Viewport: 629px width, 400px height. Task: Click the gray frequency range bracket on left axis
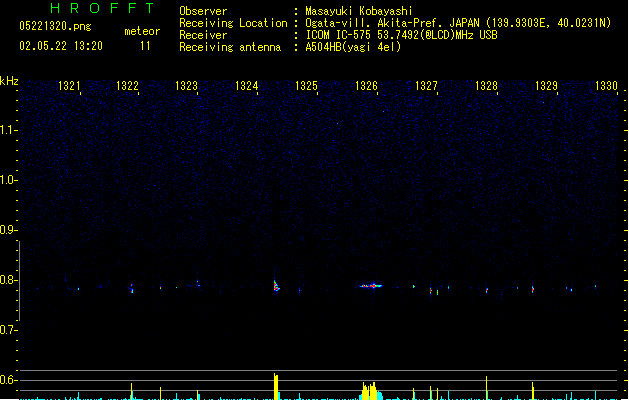pyautogui.click(x=19, y=280)
